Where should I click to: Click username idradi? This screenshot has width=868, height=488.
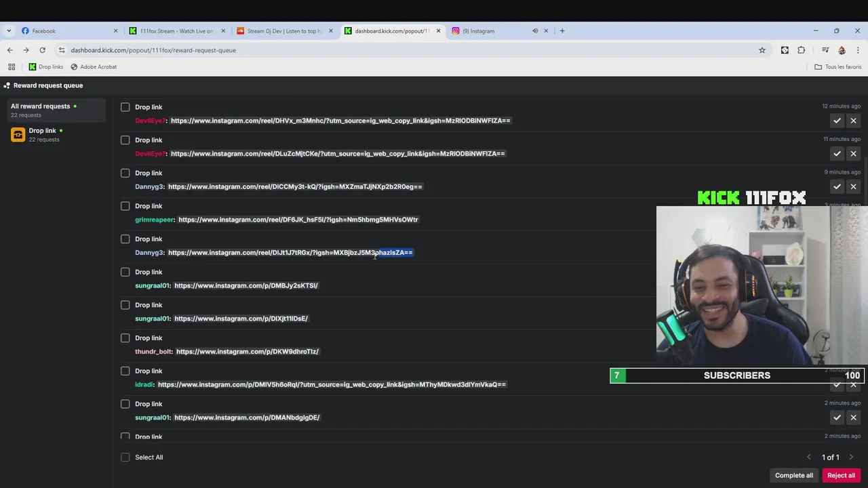pyautogui.click(x=144, y=385)
